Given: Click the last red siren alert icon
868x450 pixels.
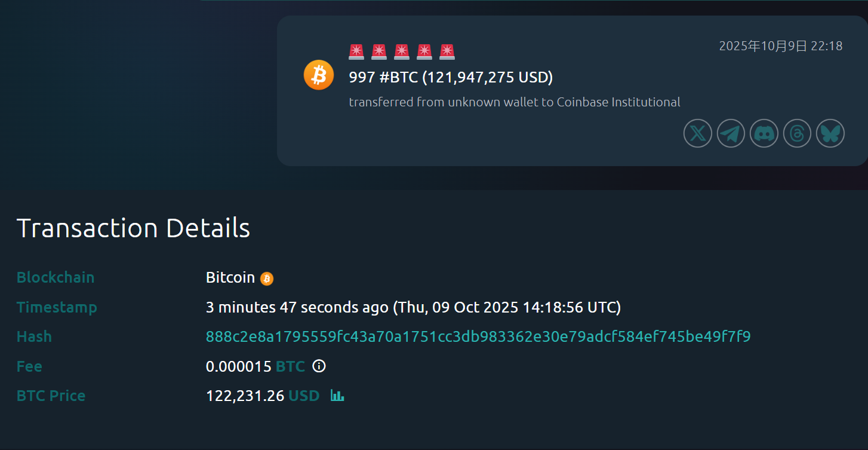Looking at the screenshot, I should pyautogui.click(x=447, y=52).
